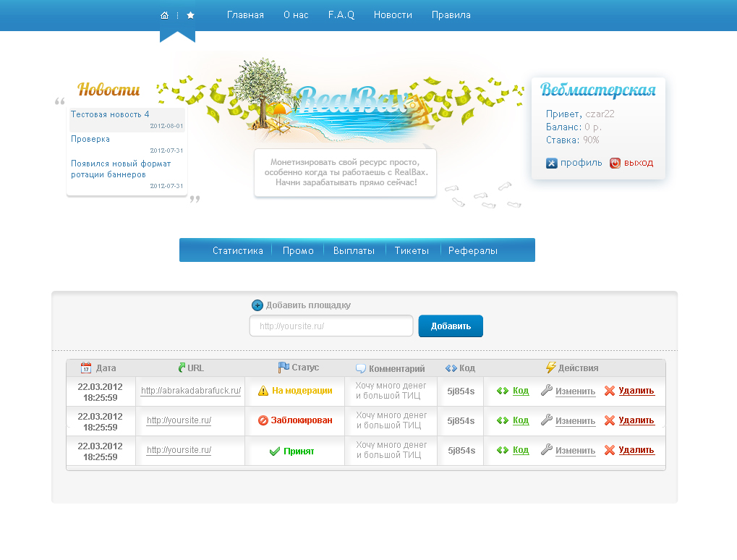Click the red power logout icon

click(615, 164)
